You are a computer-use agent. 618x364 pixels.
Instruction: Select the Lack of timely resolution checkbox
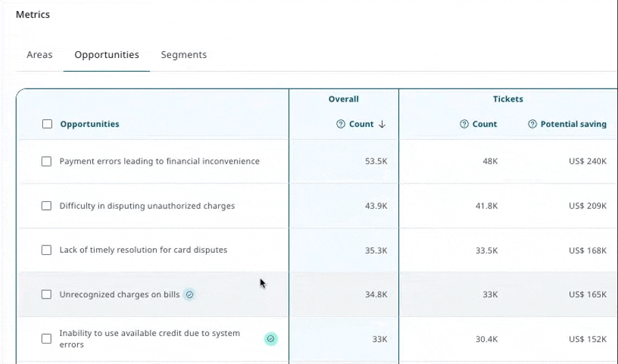46,250
